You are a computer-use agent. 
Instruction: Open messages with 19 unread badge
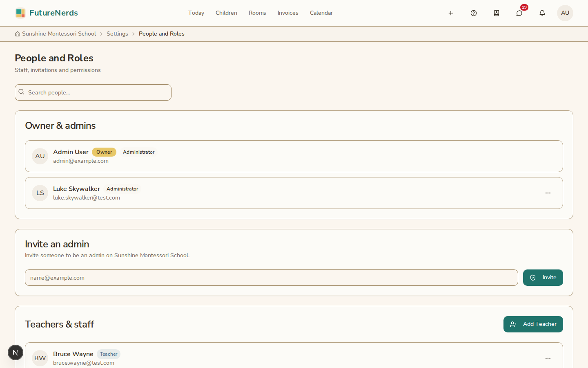coord(519,13)
